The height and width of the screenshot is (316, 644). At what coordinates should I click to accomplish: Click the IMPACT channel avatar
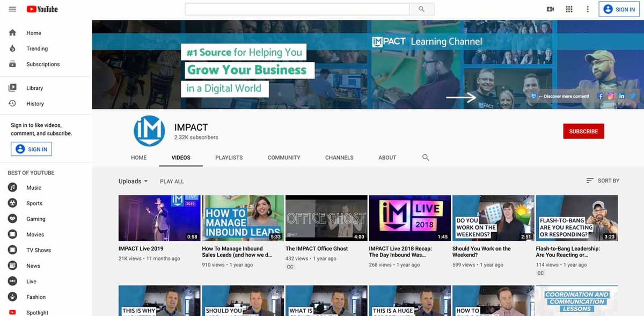tap(149, 131)
